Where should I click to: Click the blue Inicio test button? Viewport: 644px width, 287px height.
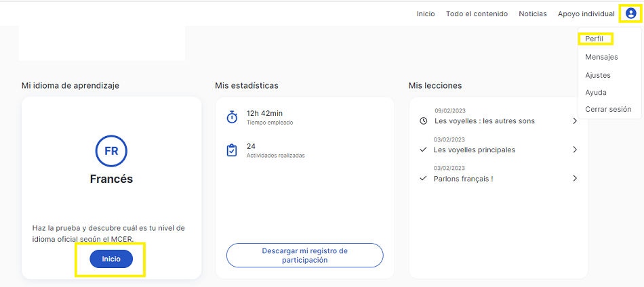pyautogui.click(x=111, y=259)
